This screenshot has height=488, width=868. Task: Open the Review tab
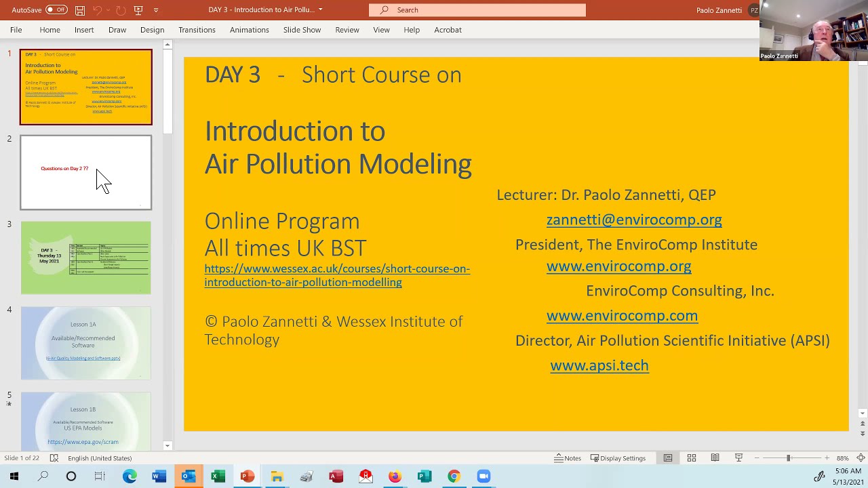tap(347, 30)
